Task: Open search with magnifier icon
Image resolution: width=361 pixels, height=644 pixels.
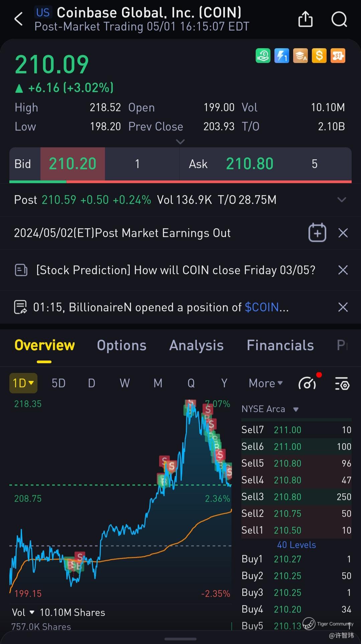Action: click(x=339, y=19)
